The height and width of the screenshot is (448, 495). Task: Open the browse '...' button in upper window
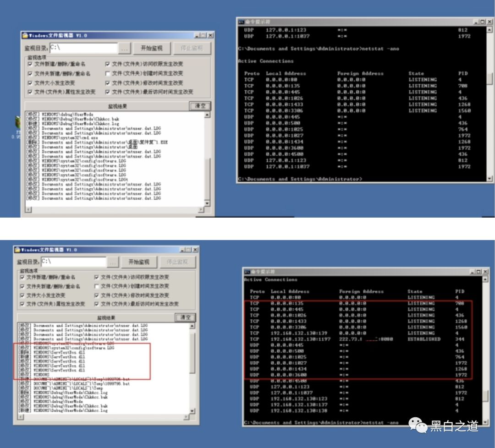tap(124, 49)
